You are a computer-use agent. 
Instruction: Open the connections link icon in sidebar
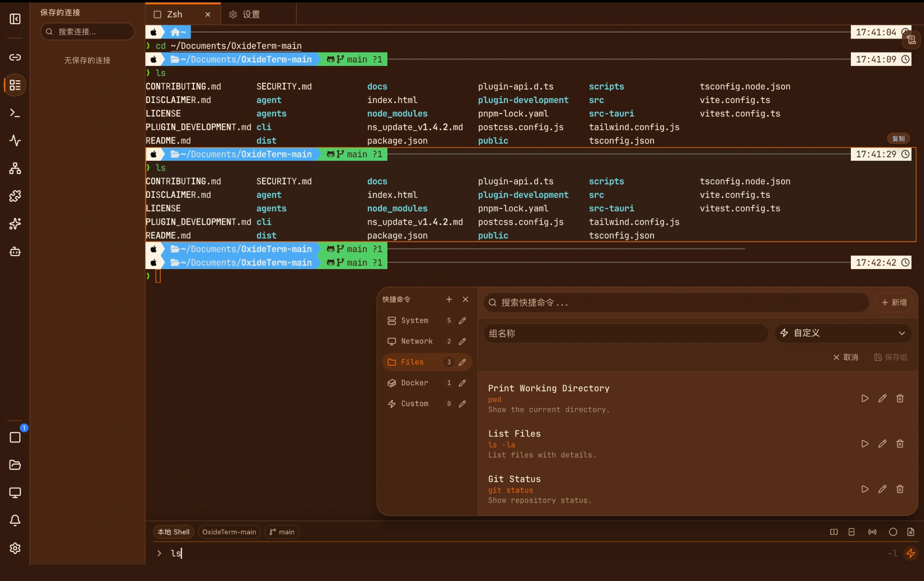(x=15, y=57)
